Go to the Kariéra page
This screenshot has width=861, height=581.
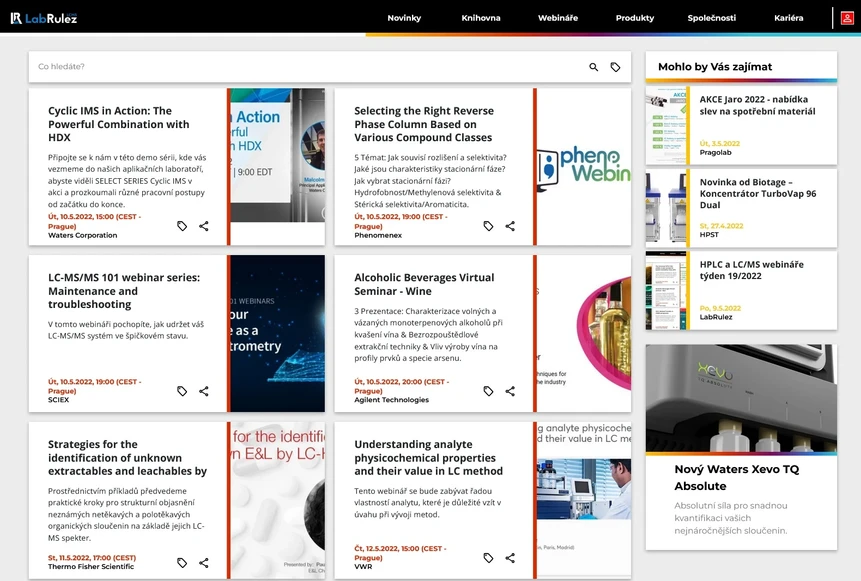point(789,18)
